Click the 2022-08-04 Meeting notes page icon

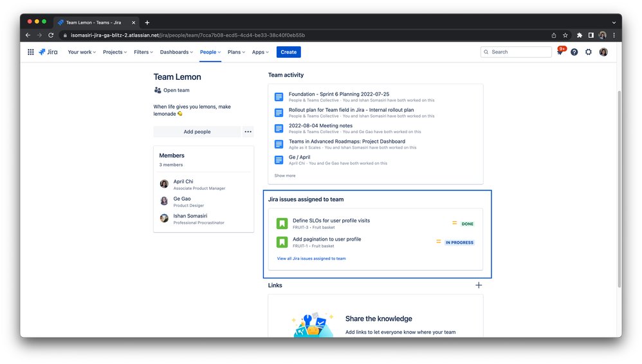279,129
